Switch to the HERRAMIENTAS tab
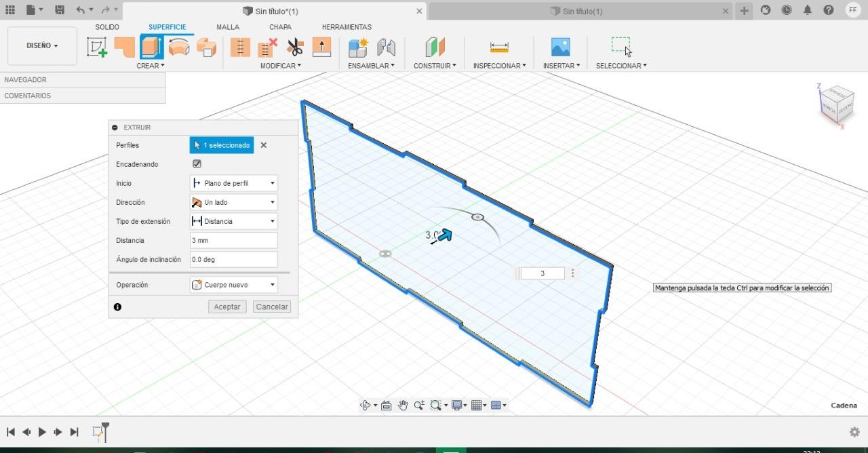The width and height of the screenshot is (868, 453). click(x=347, y=27)
